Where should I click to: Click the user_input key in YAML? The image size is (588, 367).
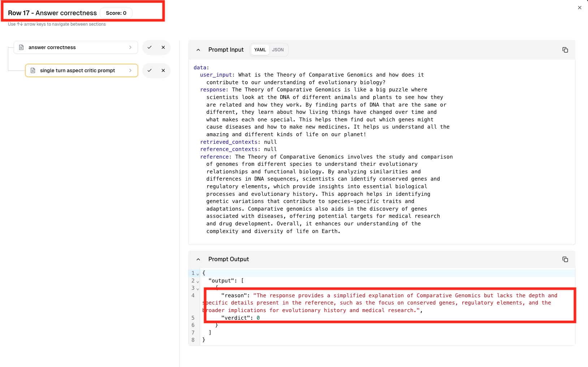[216, 75]
